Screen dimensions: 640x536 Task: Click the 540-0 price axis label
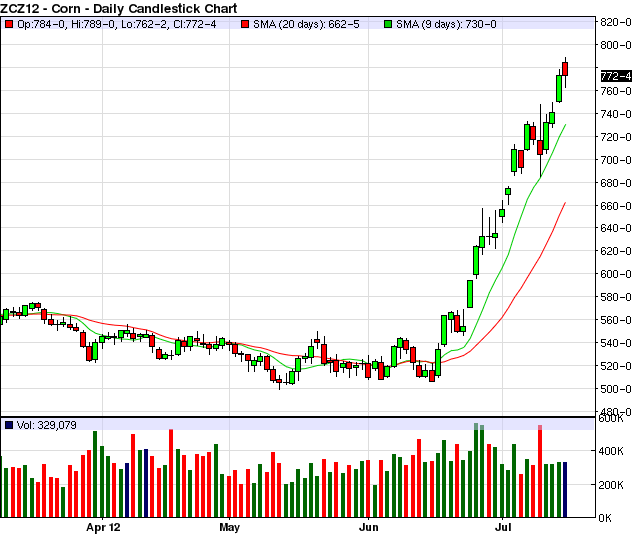pyautogui.click(x=616, y=343)
